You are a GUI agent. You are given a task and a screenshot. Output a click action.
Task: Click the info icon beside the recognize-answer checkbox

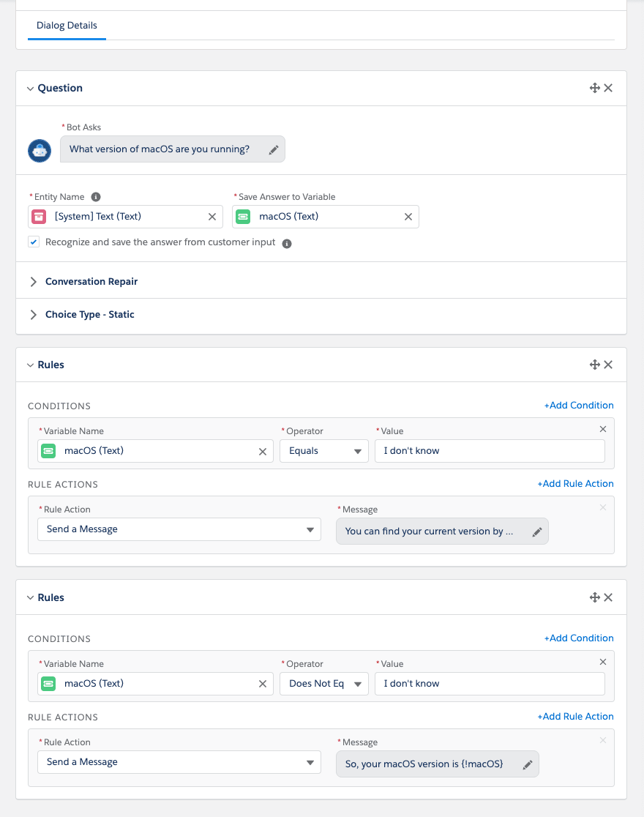pyautogui.click(x=287, y=243)
